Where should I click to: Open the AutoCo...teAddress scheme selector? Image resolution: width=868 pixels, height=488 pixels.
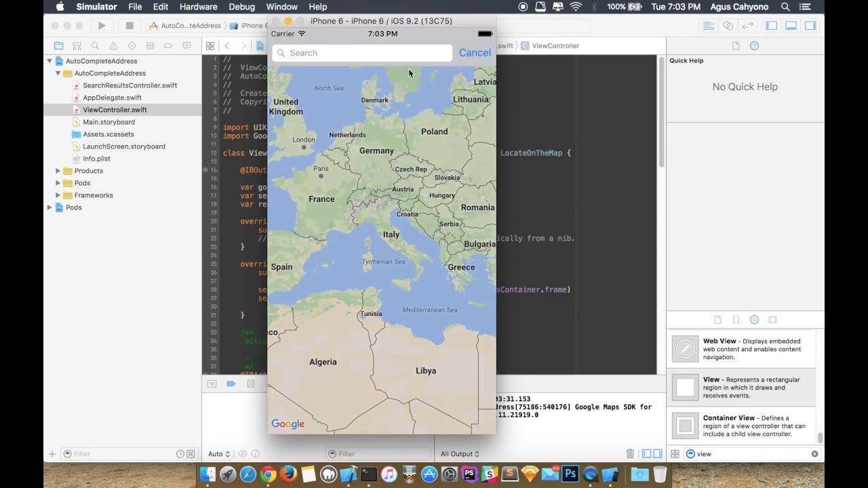coord(185,26)
